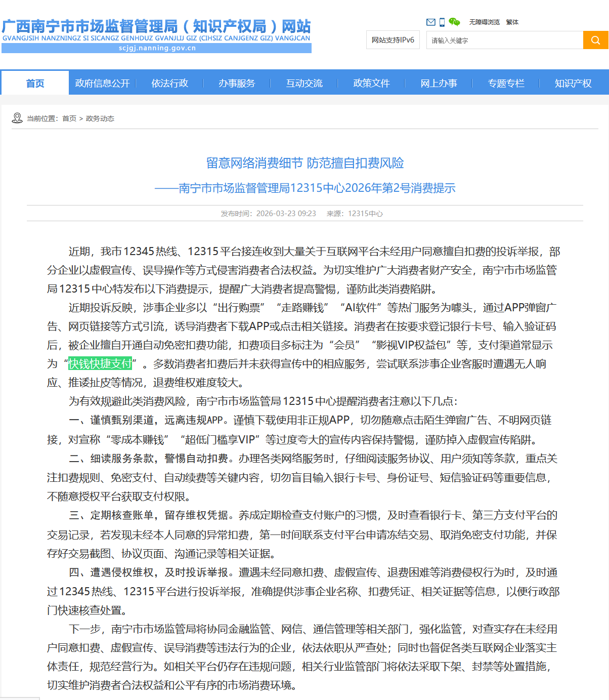Click the envelope mail icon in header
The height and width of the screenshot is (700, 609).
[x=430, y=22]
